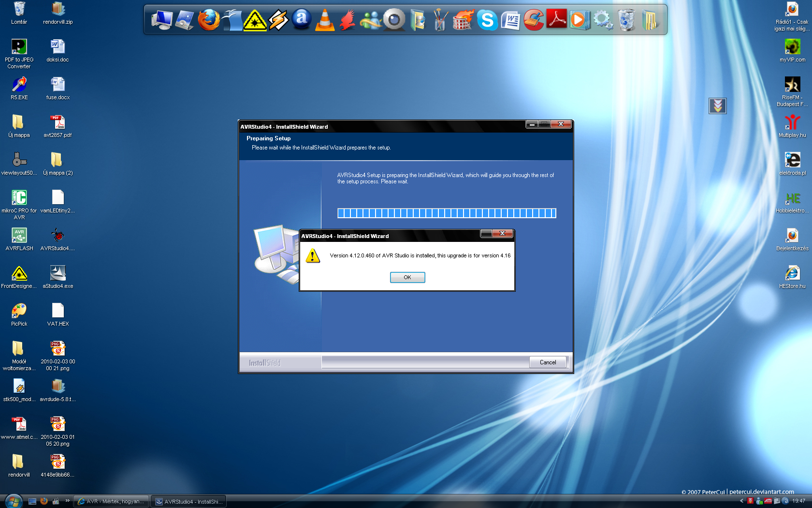This screenshot has width=812, height=508.
Task: Select the rendorvill.zip desktop file
Action: [58, 13]
